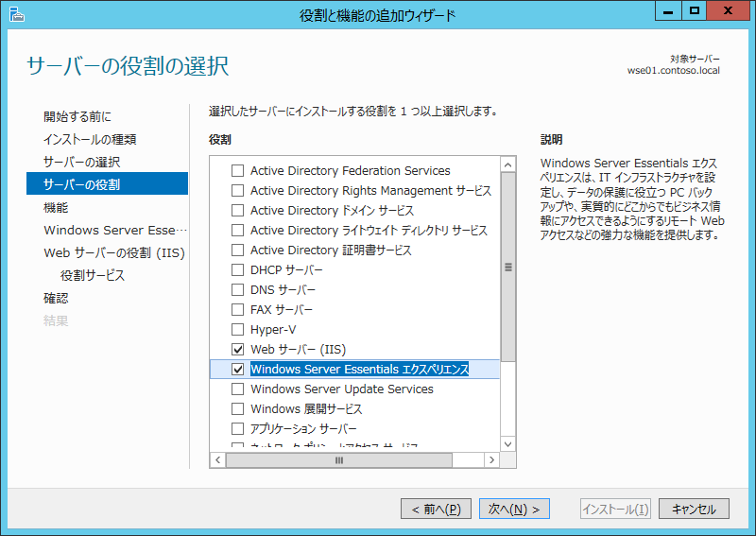Enable the DHCP サーバー role checkbox
Viewport: 756px width, 536px height.
pos(237,269)
